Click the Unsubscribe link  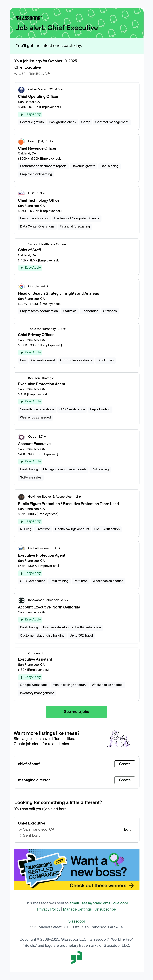tap(105, 909)
